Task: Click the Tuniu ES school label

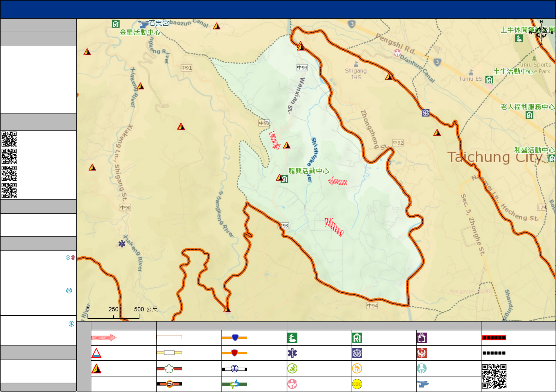Action: click(x=471, y=79)
